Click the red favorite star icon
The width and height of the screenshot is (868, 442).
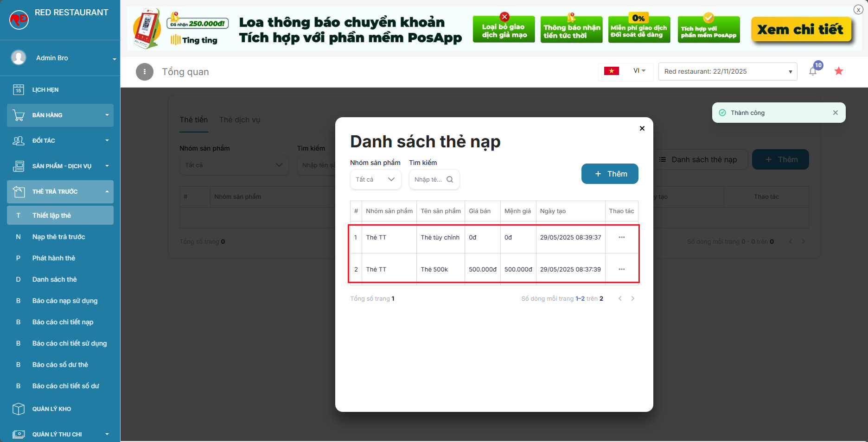839,71
